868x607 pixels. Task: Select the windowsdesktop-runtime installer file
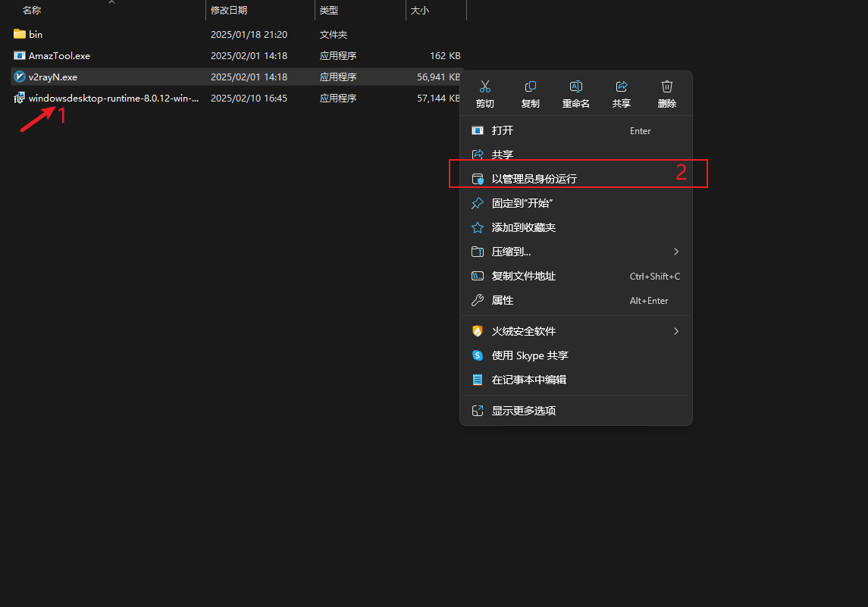[x=113, y=98]
